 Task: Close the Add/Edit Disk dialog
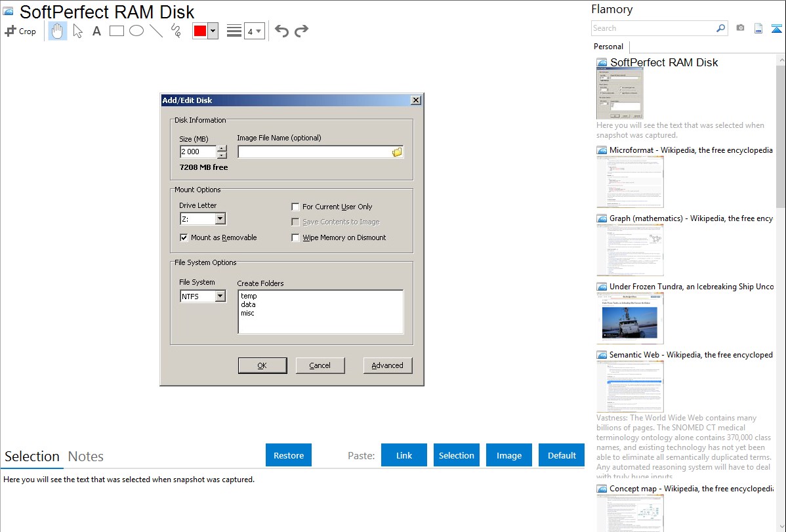point(415,100)
